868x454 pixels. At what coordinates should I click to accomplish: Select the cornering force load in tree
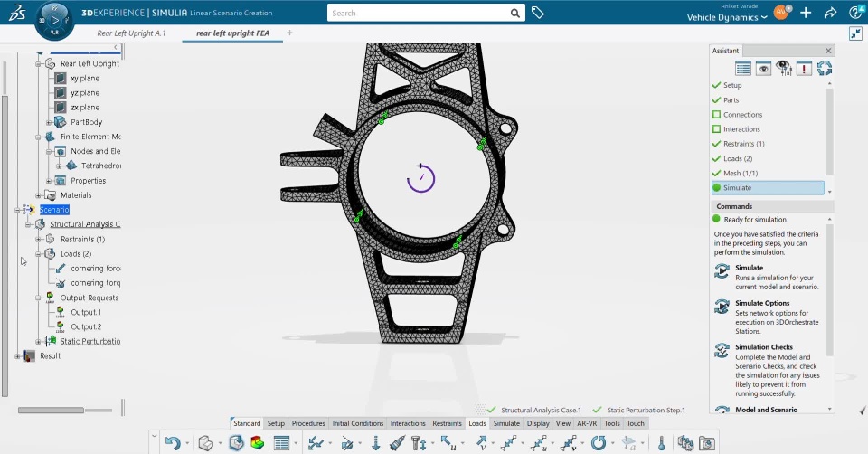pos(95,269)
